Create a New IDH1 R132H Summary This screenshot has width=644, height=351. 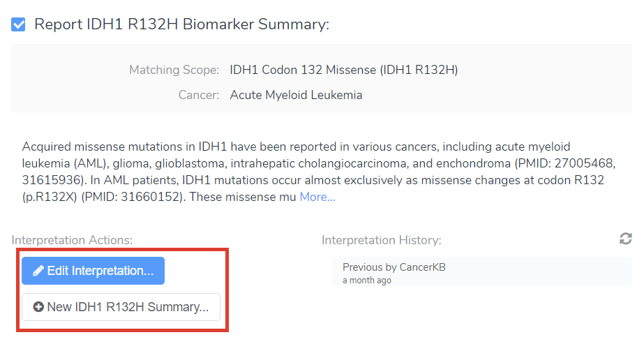(x=121, y=307)
